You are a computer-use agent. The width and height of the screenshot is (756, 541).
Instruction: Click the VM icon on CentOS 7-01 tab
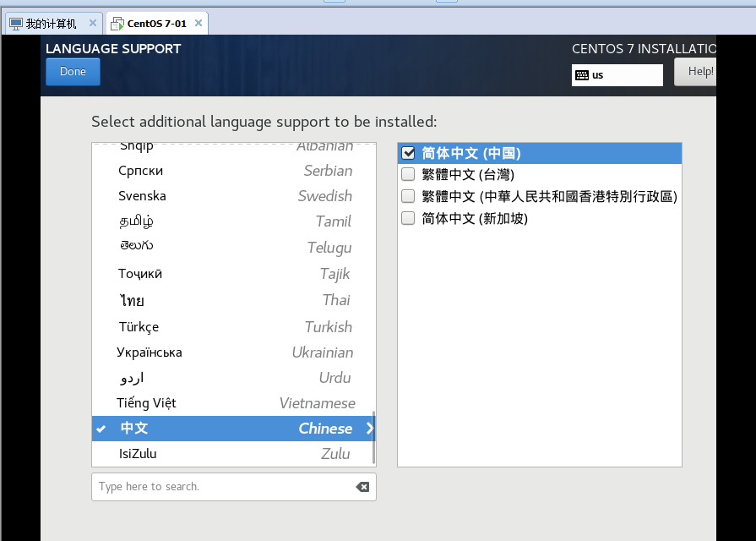117,24
